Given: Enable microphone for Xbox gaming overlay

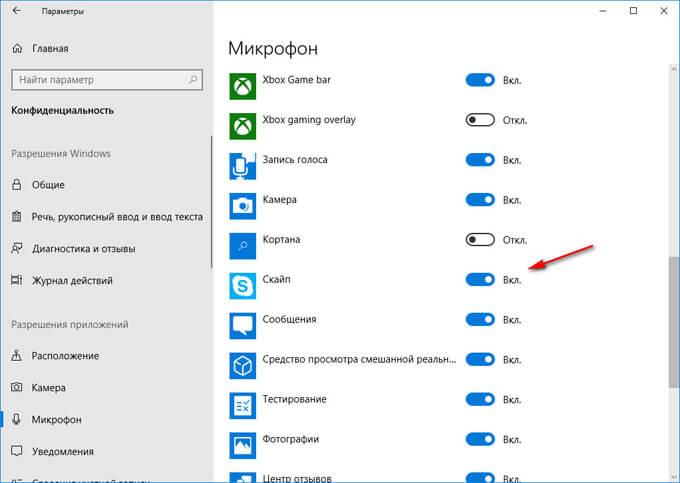Looking at the screenshot, I should coord(480,120).
